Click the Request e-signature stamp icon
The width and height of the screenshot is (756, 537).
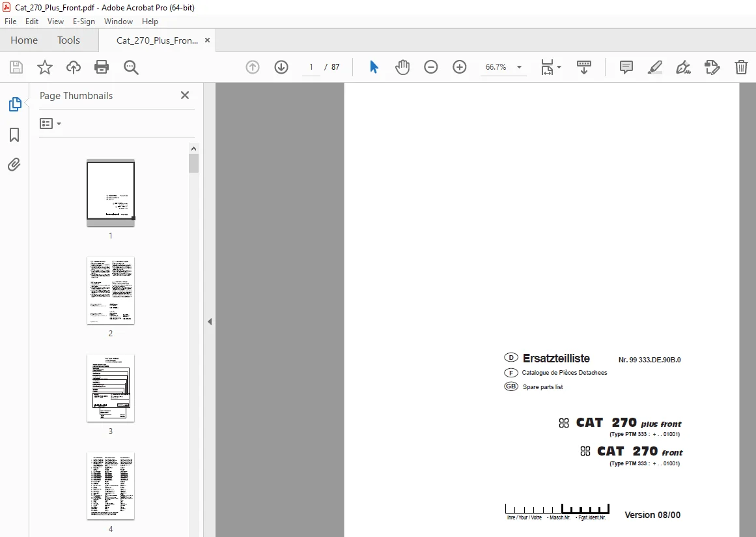(x=712, y=67)
